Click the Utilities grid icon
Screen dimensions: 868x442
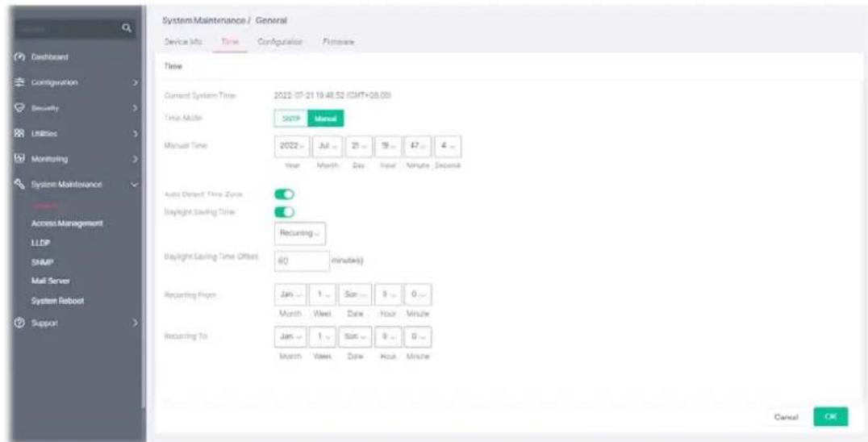tap(19, 133)
